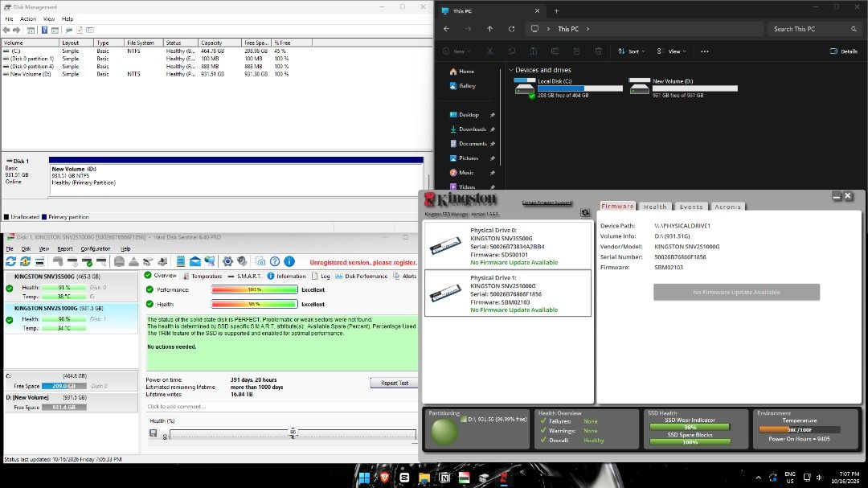Select the Local Disk (C:) drive in File Explorer
The height and width of the screenshot is (488, 868).
[x=568, y=88]
